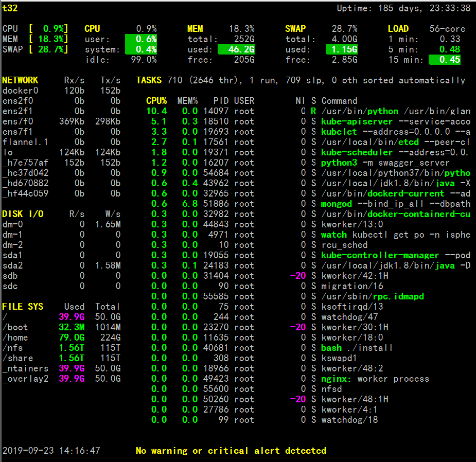Click the Command column header
This screenshot has width=476, height=462.
340,101
